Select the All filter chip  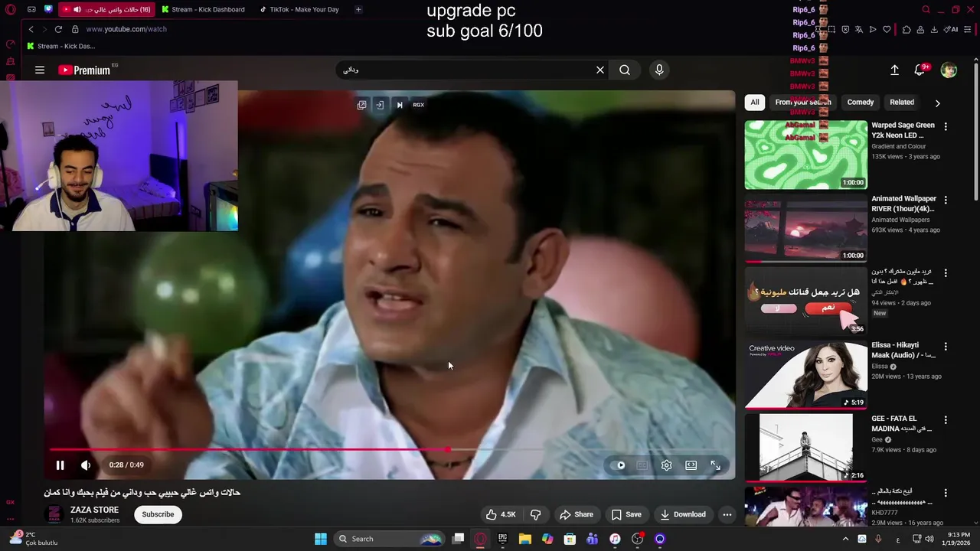coord(755,102)
